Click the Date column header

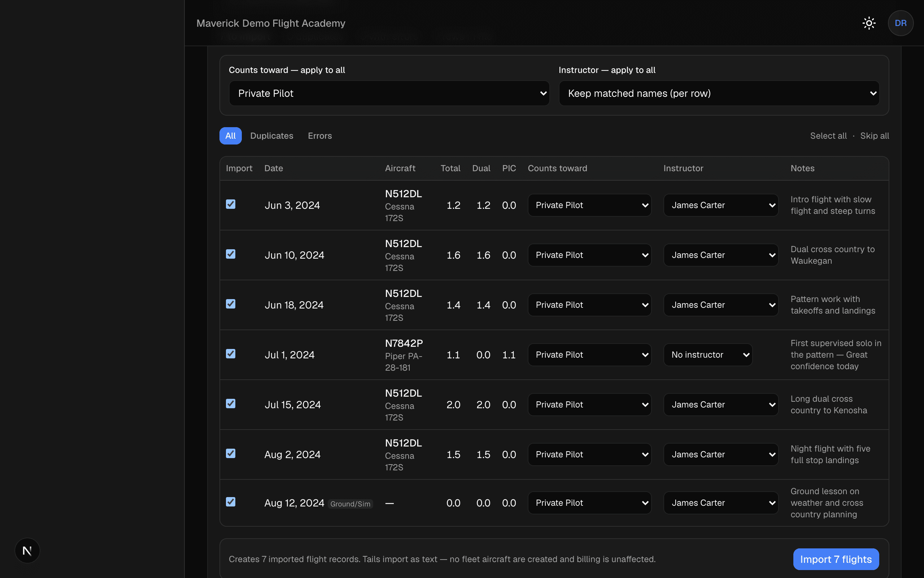point(273,168)
